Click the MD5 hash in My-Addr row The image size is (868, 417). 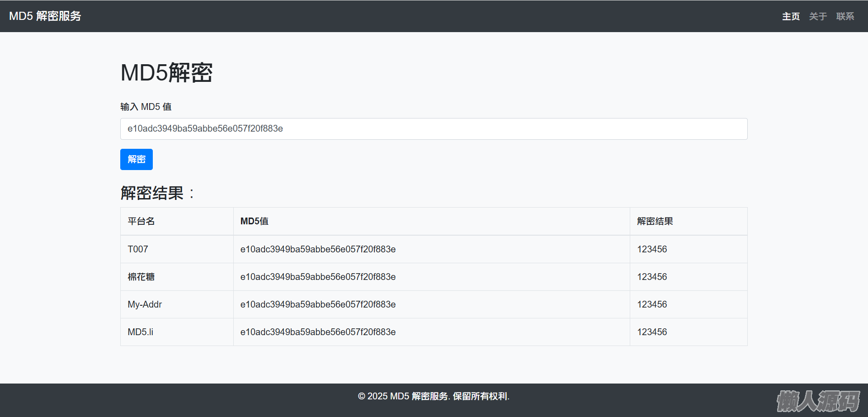[318, 304]
